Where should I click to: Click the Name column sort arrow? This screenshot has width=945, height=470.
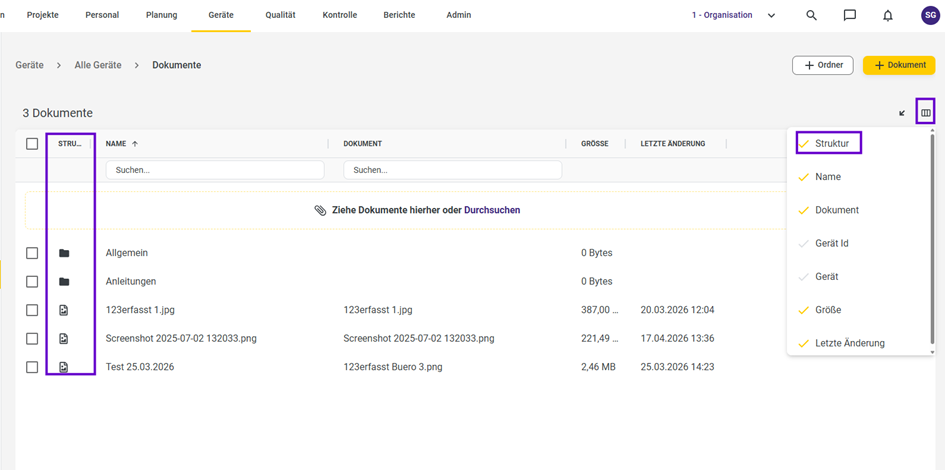point(135,143)
